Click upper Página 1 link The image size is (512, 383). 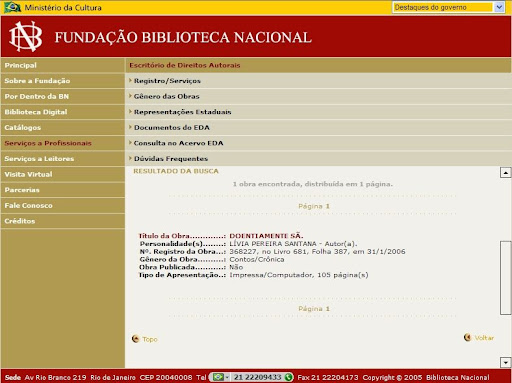coord(314,206)
